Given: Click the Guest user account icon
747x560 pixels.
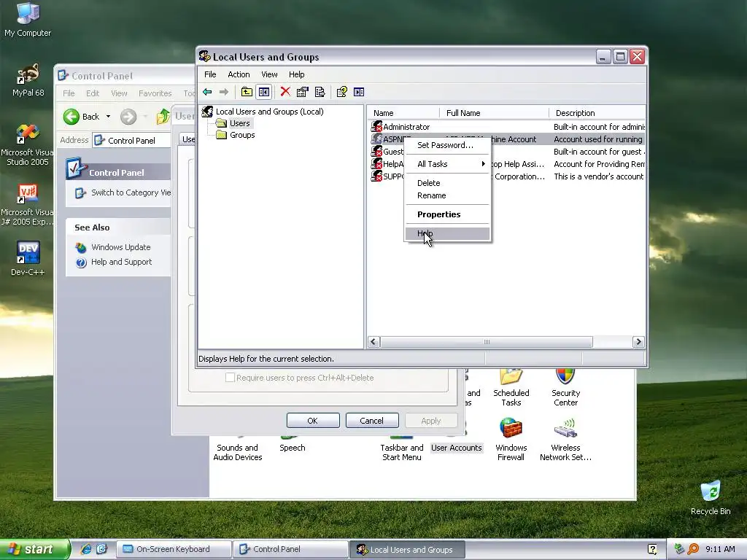Looking at the screenshot, I should [377, 152].
